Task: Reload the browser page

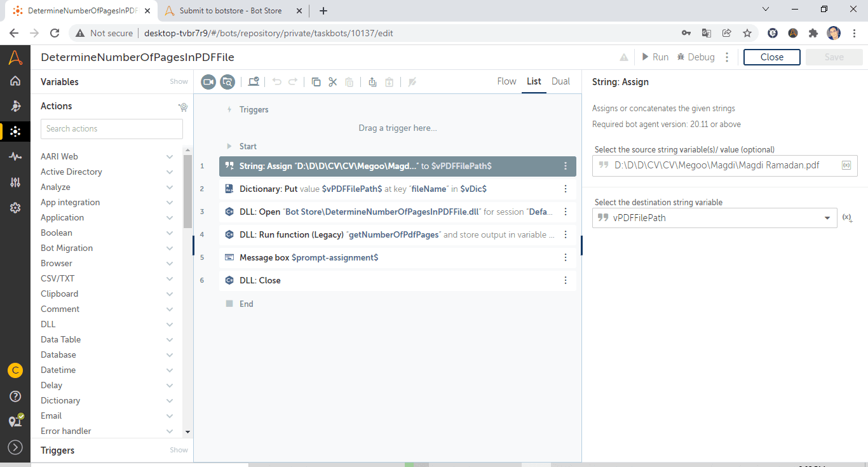Action: pyautogui.click(x=55, y=33)
